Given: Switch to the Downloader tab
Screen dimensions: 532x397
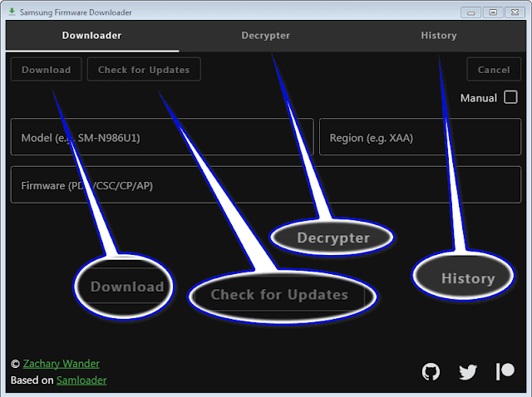Looking at the screenshot, I should pyautogui.click(x=92, y=36).
